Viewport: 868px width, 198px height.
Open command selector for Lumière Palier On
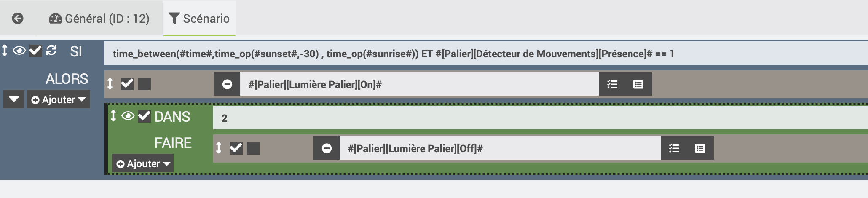tap(638, 84)
